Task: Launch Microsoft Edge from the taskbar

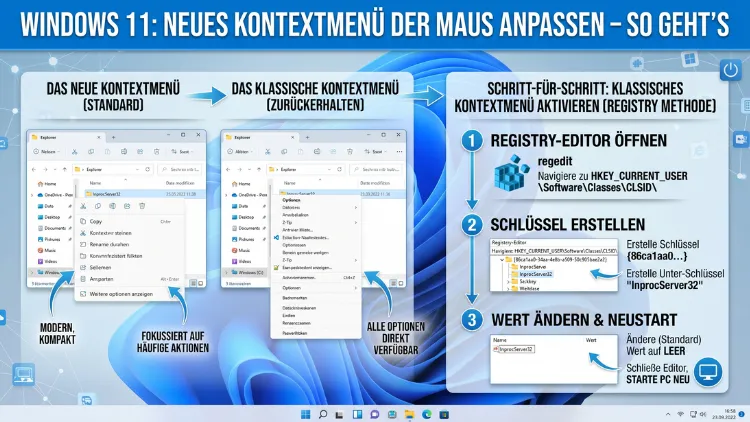Action: (x=427, y=414)
